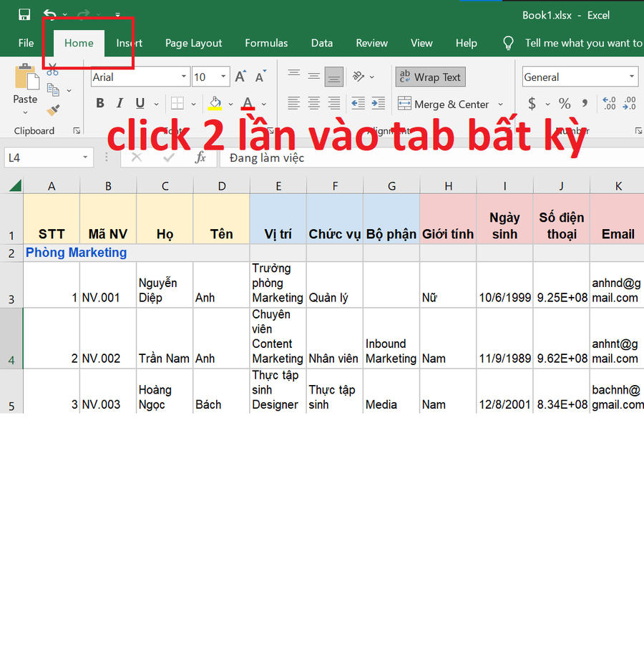Open the underline style dropdown arrow
Image resolution: width=644 pixels, height=652 pixels.
click(156, 104)
